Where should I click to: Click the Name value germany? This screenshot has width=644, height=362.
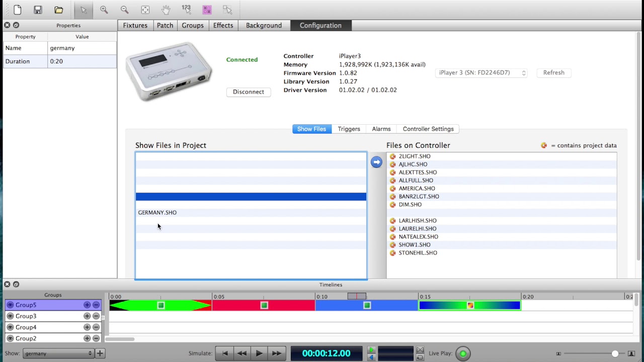click(x=83, y=48)
